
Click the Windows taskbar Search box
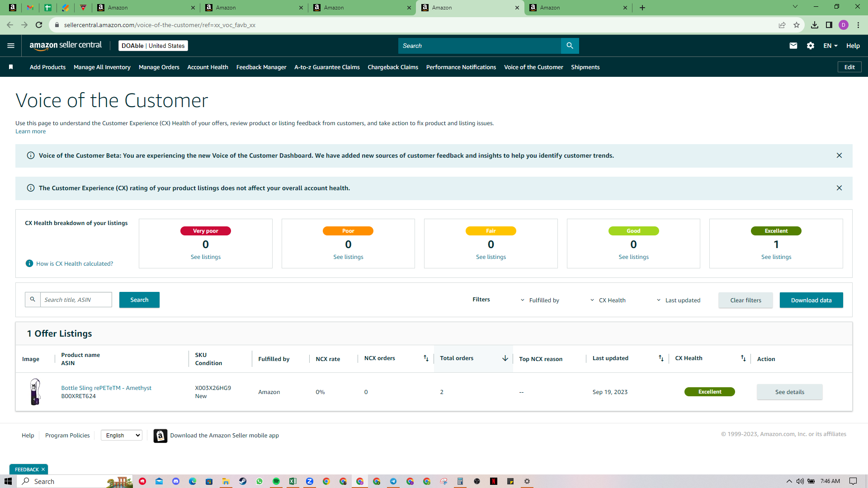click(x=75, y=481)
